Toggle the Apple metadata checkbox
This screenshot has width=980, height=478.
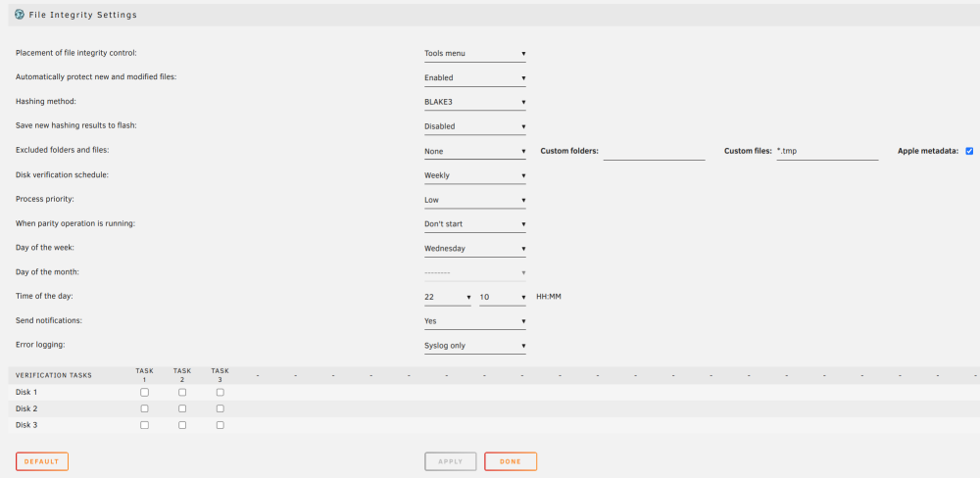pyautogui.click(x=969, y=151)
